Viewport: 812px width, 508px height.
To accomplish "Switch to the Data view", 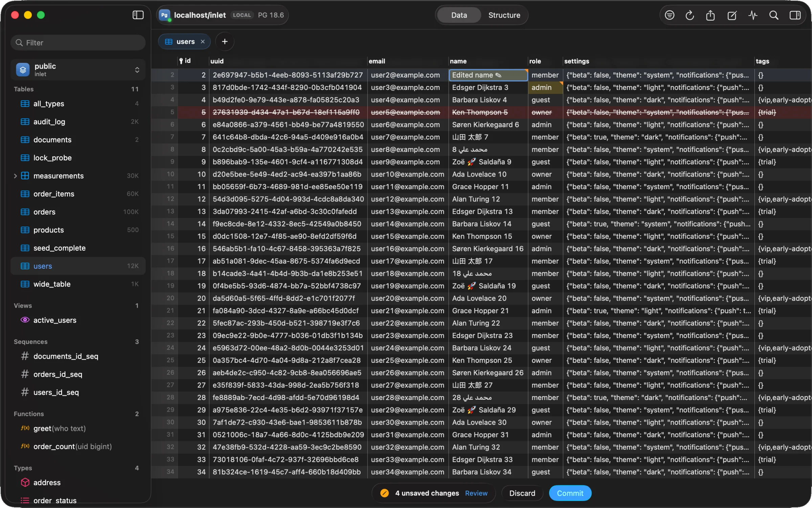I will (x=459, y=15).
